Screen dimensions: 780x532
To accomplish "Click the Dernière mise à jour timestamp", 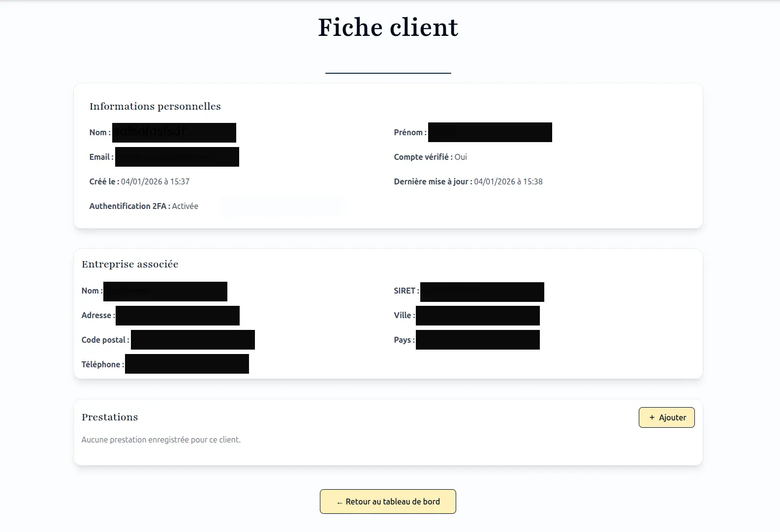I will point(508,181).
